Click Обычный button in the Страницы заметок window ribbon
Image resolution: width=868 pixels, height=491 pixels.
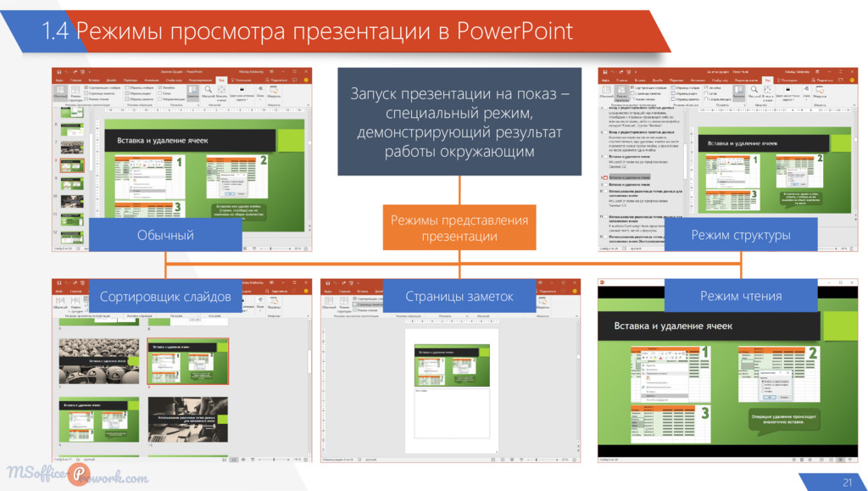[329, 303]
